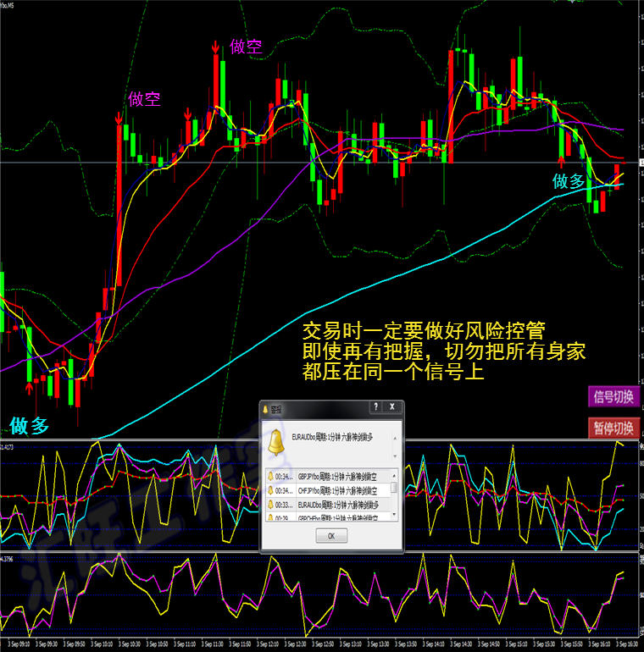Click the alert list scroll-up arrow
Viewport: 644px width, 652px height.
coord(394,474)
